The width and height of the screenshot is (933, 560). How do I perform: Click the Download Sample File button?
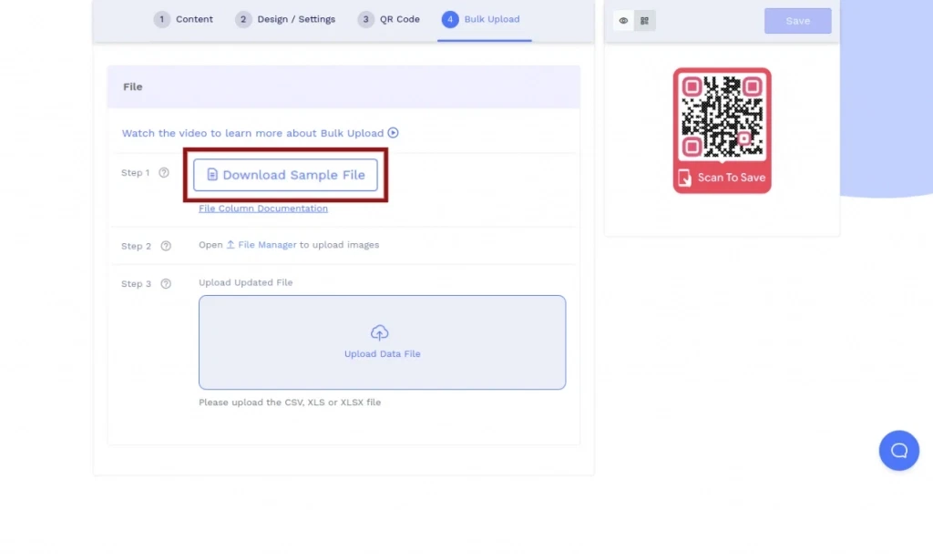(x=285, y=175)
